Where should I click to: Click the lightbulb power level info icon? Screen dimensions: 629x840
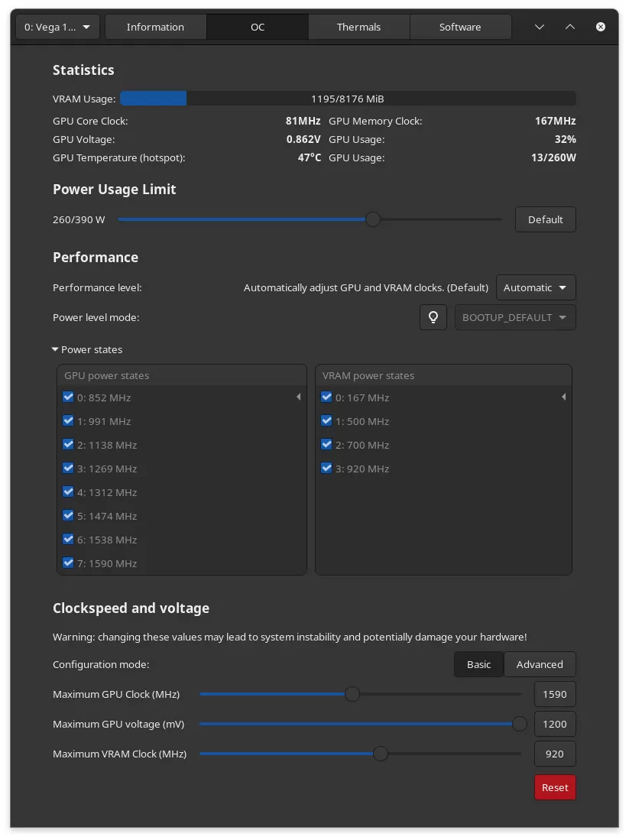(x=433, y=317)
